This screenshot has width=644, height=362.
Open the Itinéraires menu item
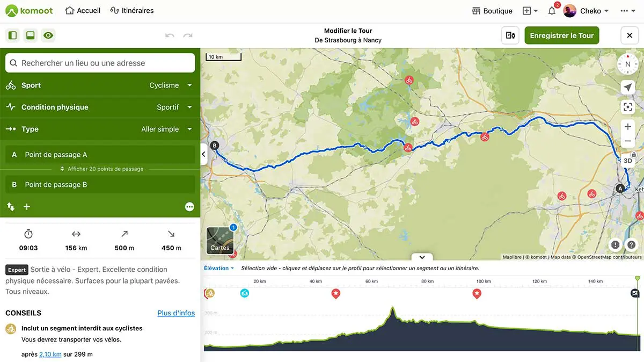(131, 11)
